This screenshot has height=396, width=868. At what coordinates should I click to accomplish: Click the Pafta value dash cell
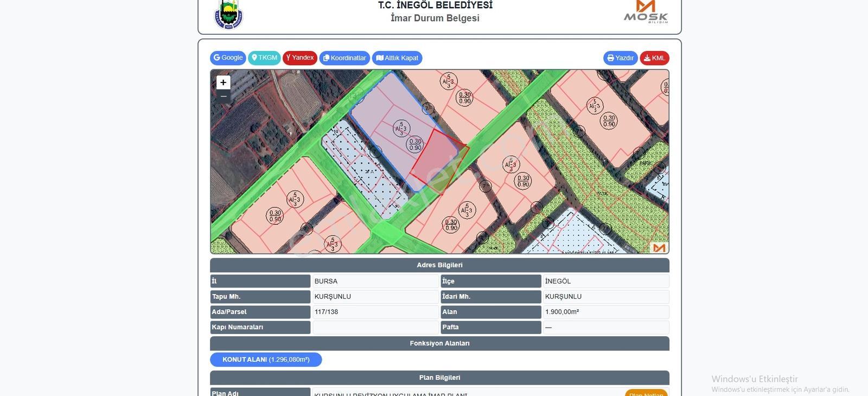click(606, 327)
